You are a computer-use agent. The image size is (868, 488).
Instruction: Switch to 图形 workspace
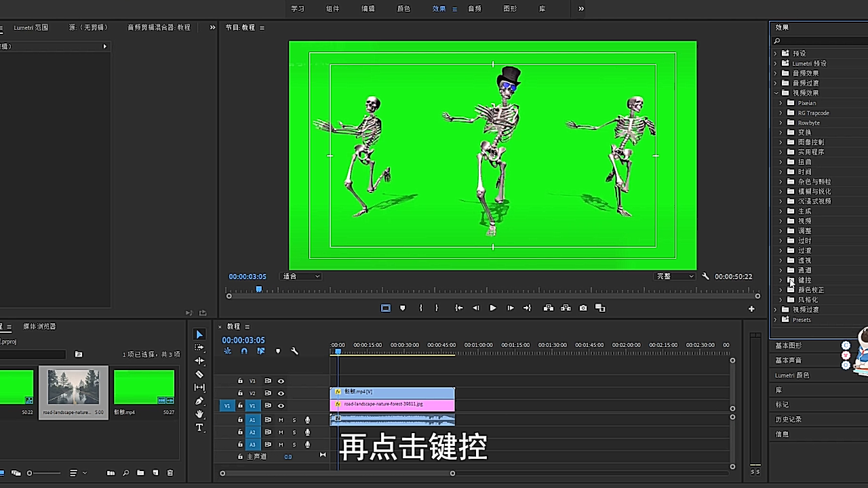pyautogui.click(x=510, y=9)
